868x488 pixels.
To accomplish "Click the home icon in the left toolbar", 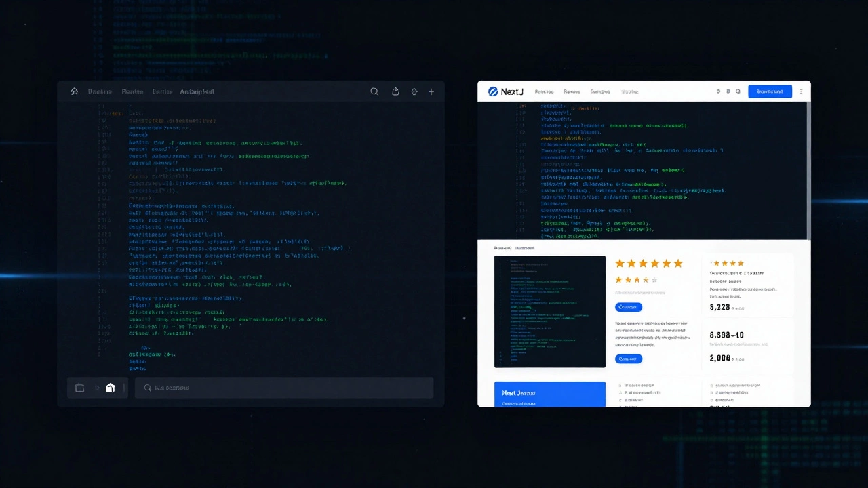I will (75, 91).
